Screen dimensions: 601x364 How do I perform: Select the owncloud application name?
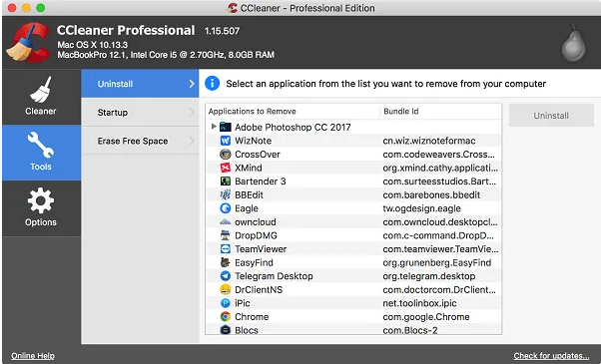pyautogui.click(x=256, y=222)
